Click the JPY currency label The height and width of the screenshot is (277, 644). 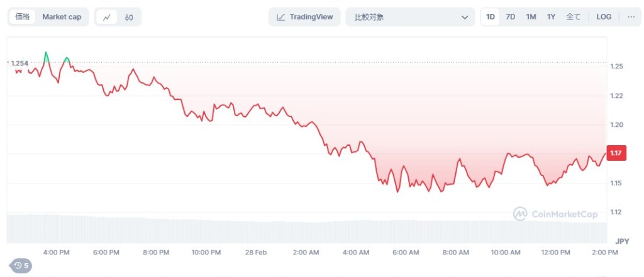pyautogui.click(x=622, y=241)
